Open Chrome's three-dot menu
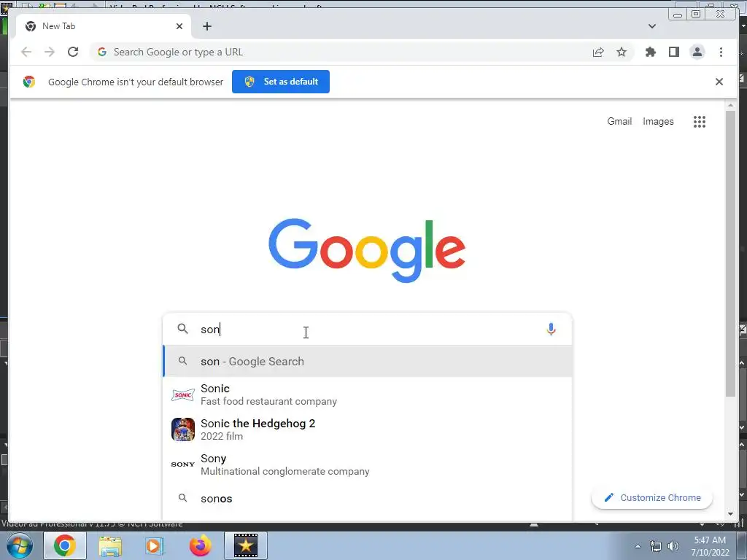The height and width of the screenshot is (560, 747). point(721,52)
